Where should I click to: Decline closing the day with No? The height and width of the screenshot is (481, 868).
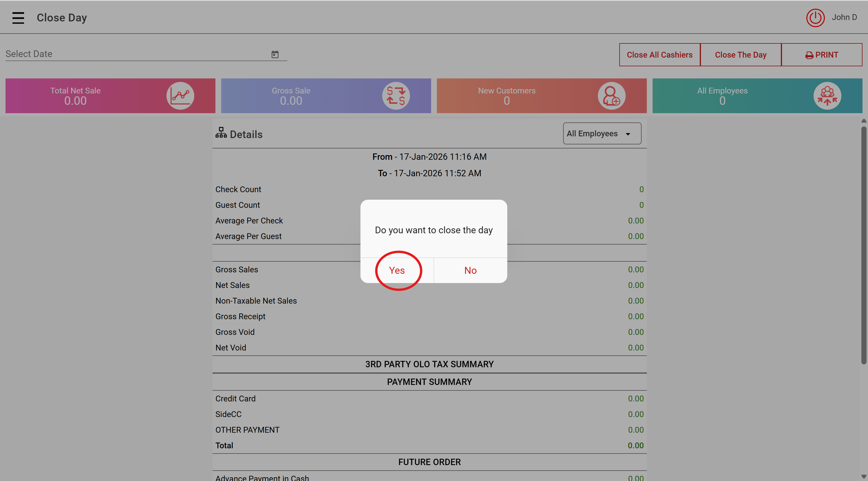click(x=470, y=271)
